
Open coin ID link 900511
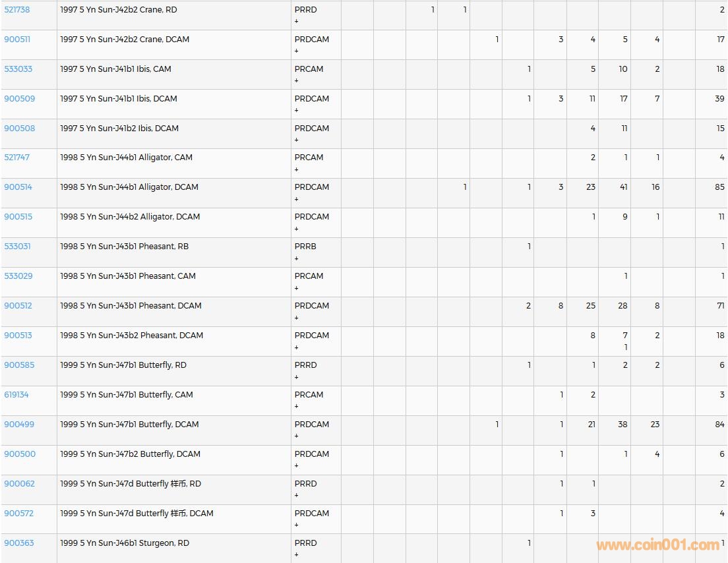17,40
